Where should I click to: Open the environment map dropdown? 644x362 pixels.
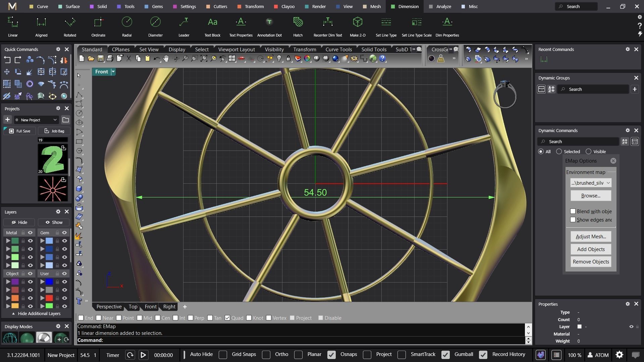[591, 183]
